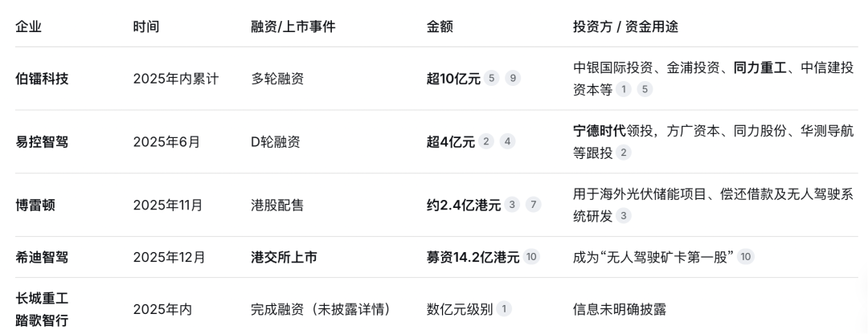868x334 pixels.
Task: Open citation 2 after 等跟投
Action: (624, 153)
